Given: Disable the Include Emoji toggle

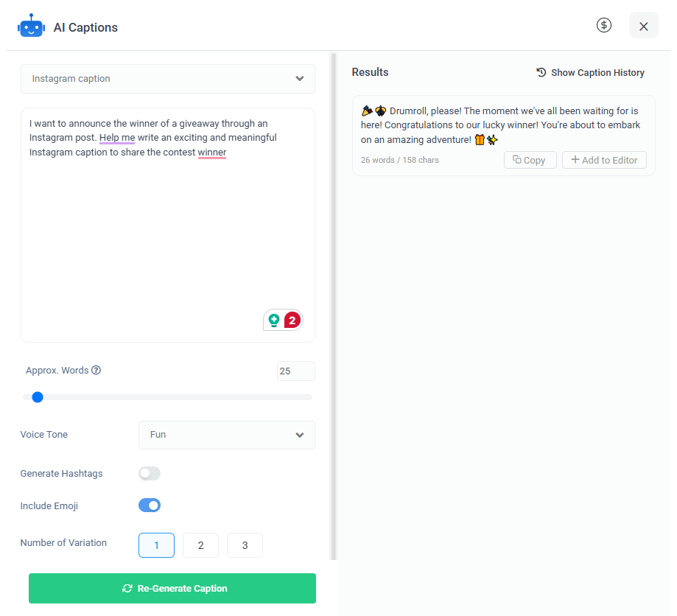Looking at the screenshot, I should 150,505.
